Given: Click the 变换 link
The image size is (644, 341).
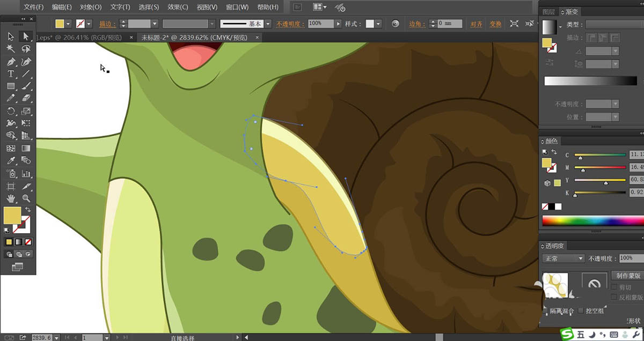Looking at the screenshot, I should coord(495,24).
